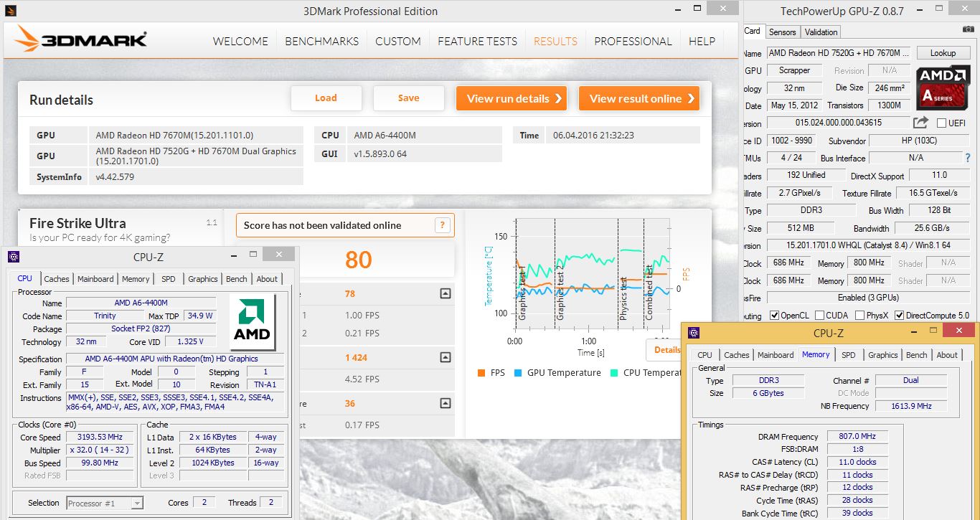Click the 3DMark logo in header
980x520 pixels.
(x=81, y=39)
